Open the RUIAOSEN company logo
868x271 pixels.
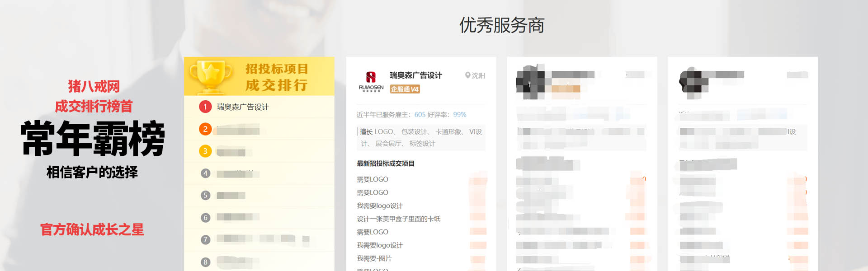click(371, 81)
